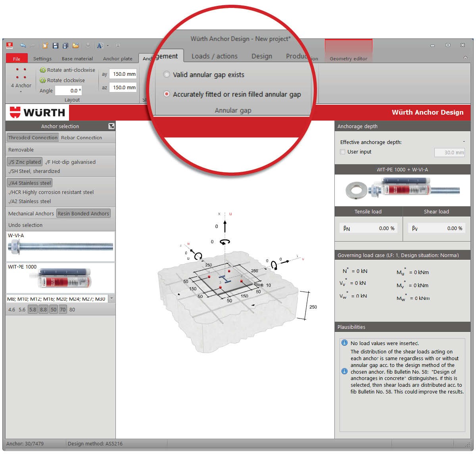Click the u-axis rotation arrow in 3D view
476x476 pixels.
225,242
